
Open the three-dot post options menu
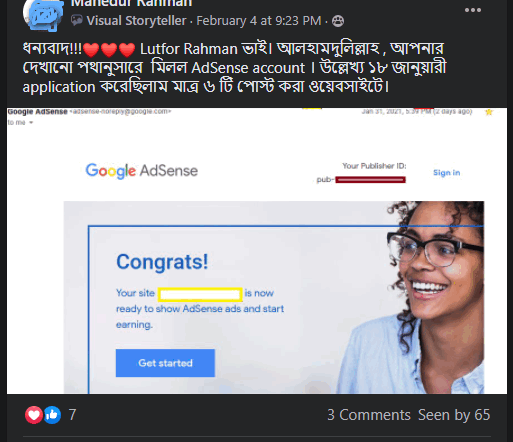pos(473,10)
